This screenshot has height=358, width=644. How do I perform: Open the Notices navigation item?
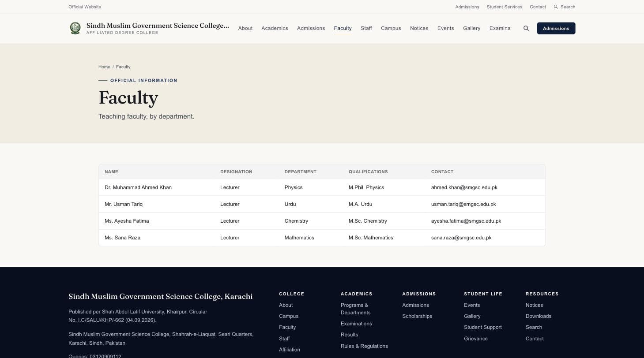click(x=419, y=28)
